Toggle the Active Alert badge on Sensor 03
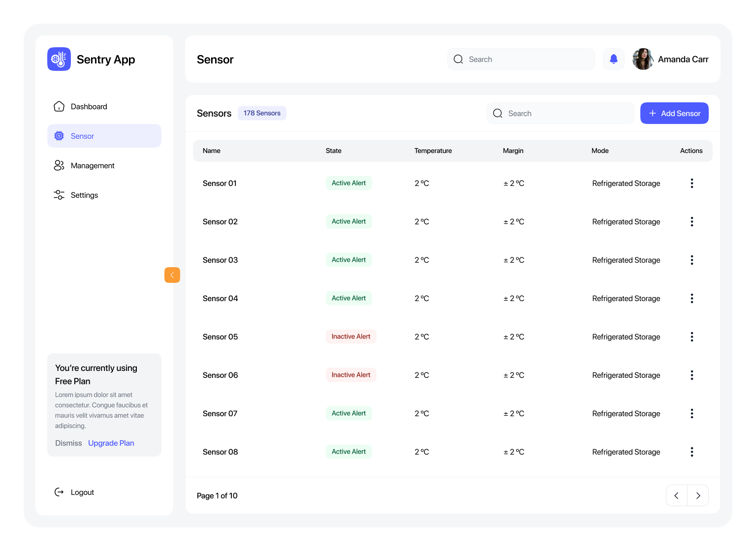The width and height of the screenshot is (756, 551). (x=348, y=260)
